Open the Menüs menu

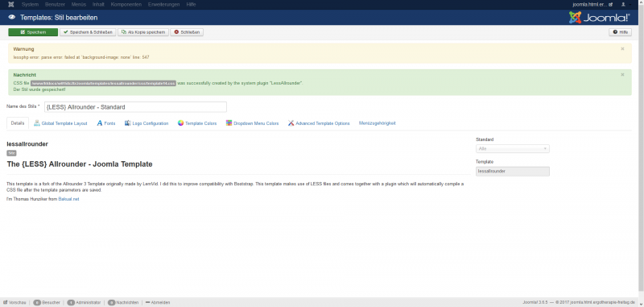pos(79,5)
